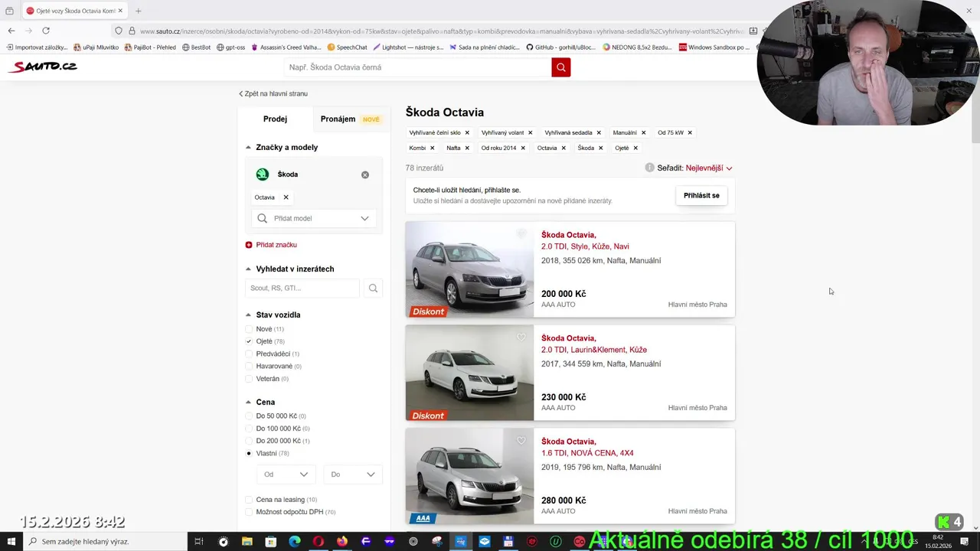Reload the page with the refresh icon
This screenshot has width=980, height=551.
tap(46, 31)
